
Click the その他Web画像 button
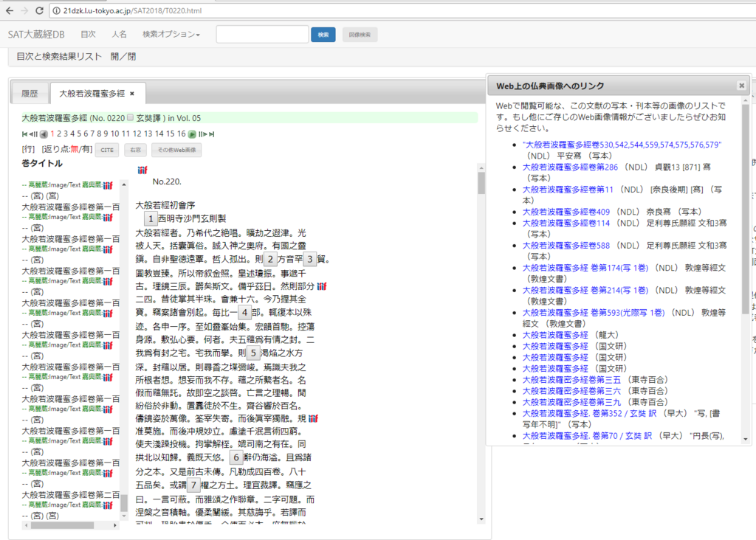pyautogui.click(x=177, y=150)
